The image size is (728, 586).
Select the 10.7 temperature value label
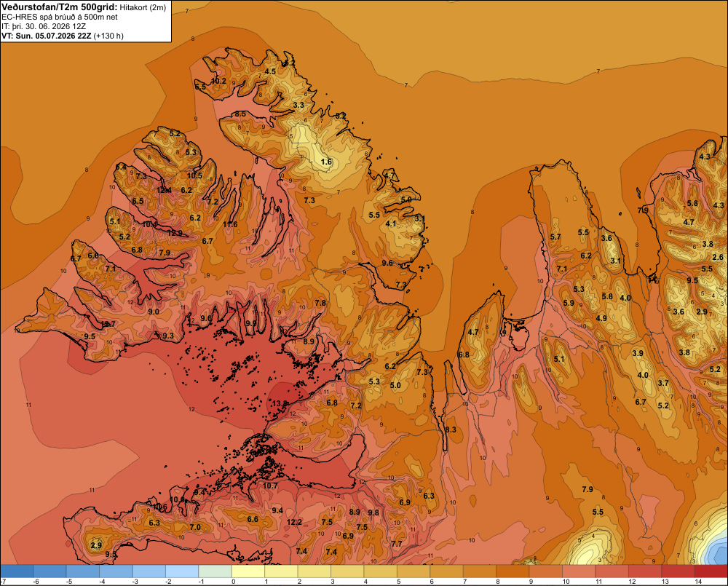tap(270, 486)
